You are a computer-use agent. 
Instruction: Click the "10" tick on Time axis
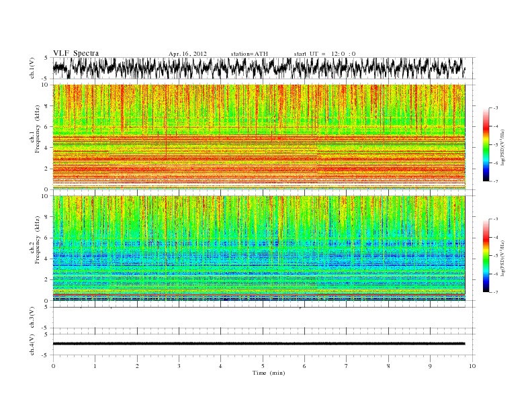tap(472, 366)
